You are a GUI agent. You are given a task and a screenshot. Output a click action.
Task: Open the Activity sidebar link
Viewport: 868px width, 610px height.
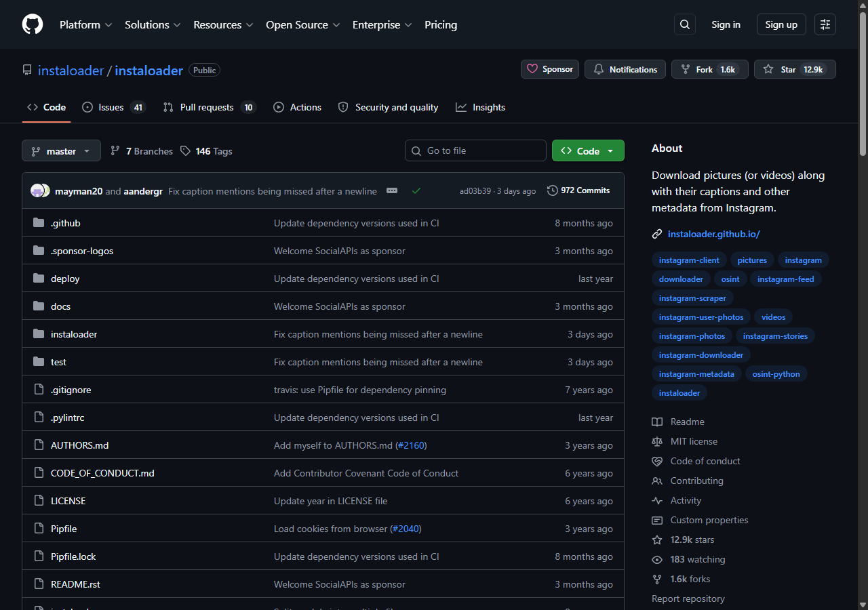(x=677, y=500)
